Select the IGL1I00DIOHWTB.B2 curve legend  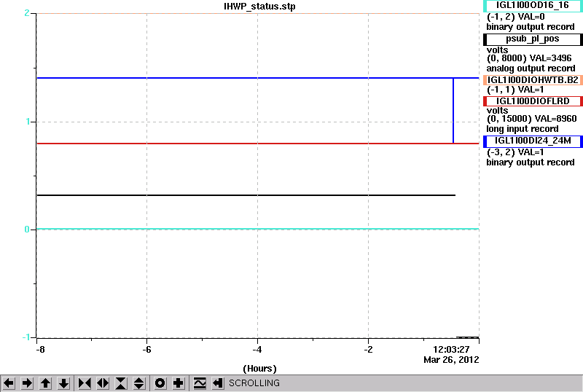(533, 80)
